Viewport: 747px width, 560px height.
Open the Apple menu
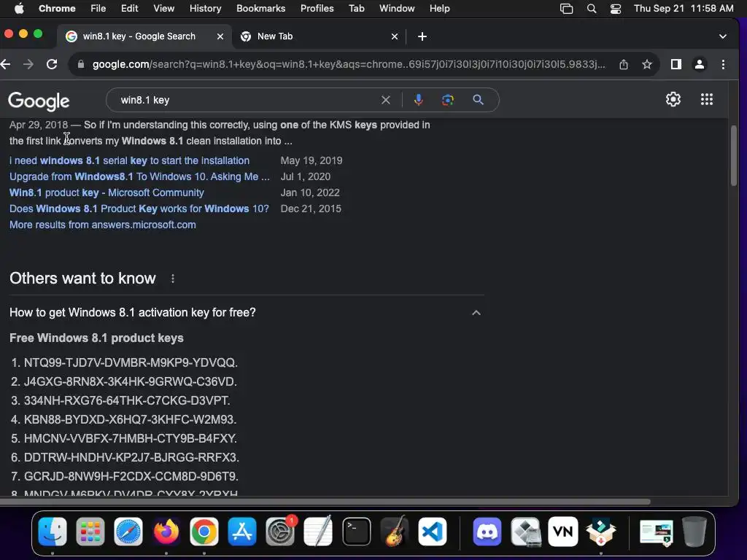19,8
